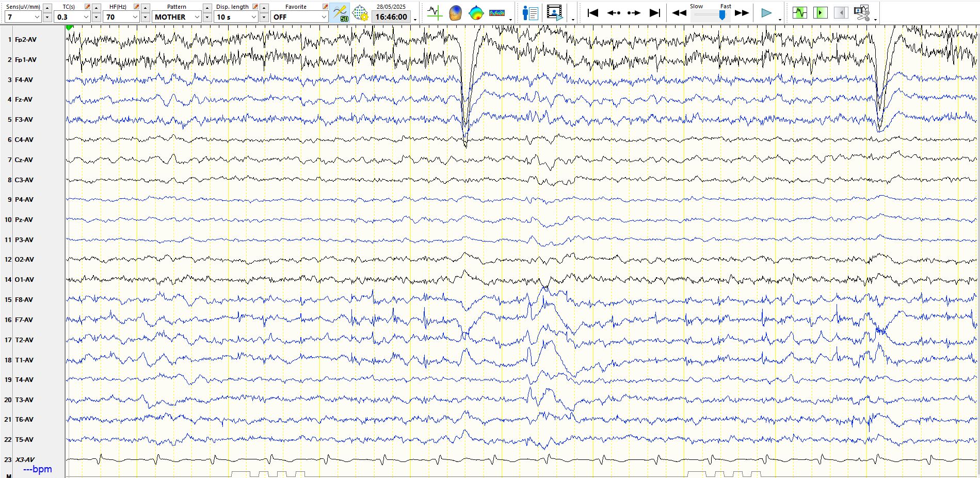Select the X3-AV ECG channel label
The image size is (980, 478).
pyautogui.click(x=25, y=460)
